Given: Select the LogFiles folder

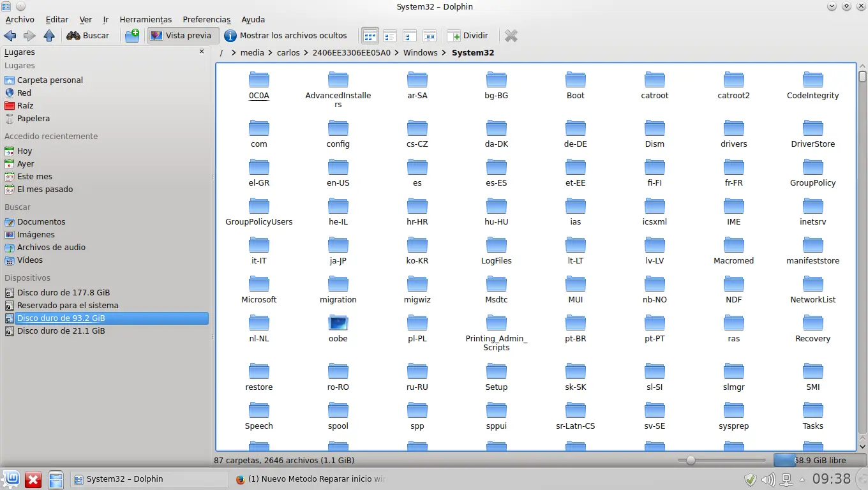Looking at the screenshot, I should click(497, 251).
